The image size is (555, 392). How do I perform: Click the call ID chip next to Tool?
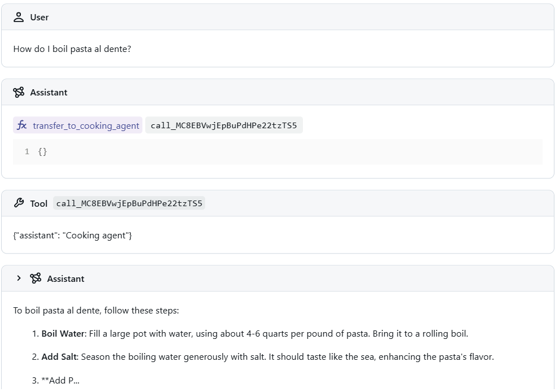click(x=129, y=203)
